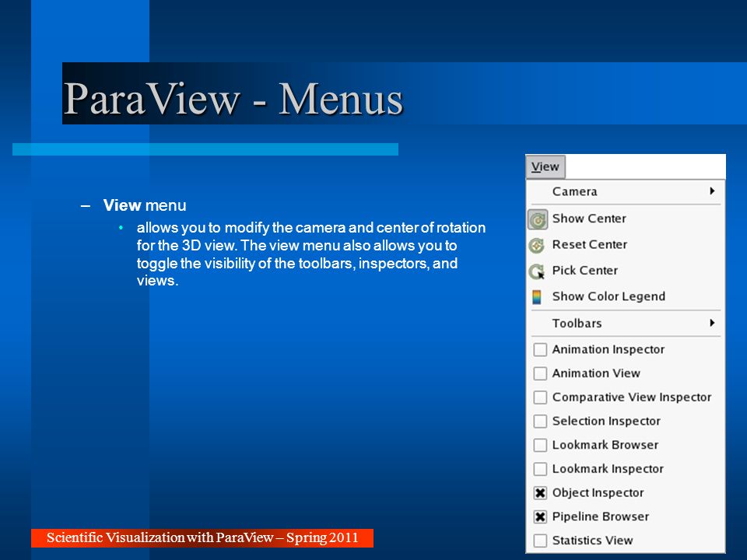
Task: Enable the Selection Inspector checkbox
Action: [540, 421]
